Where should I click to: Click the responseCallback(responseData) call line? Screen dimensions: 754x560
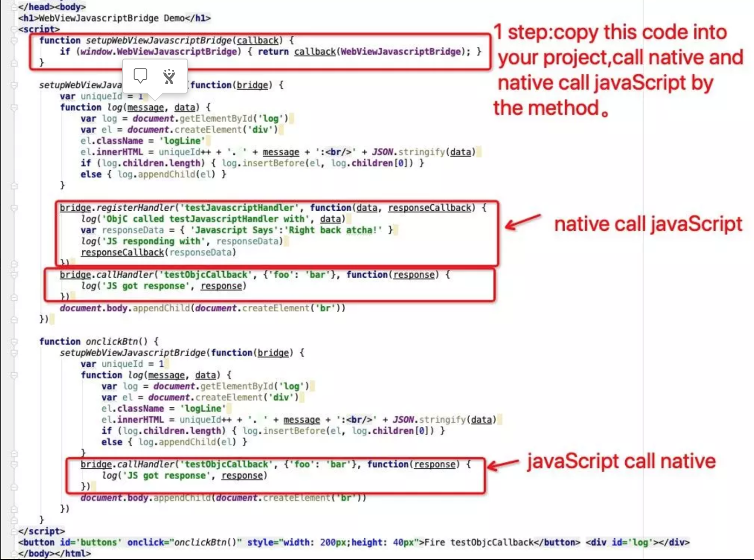[159, 253]
